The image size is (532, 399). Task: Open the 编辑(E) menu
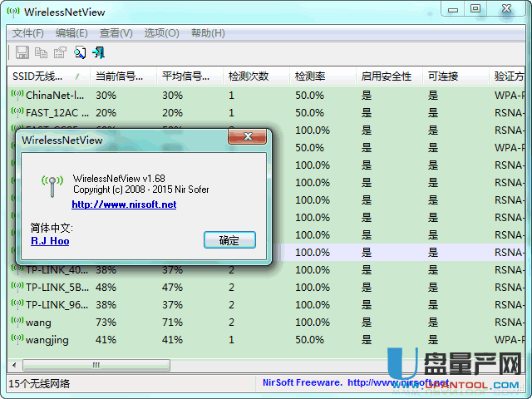[71, 33]
